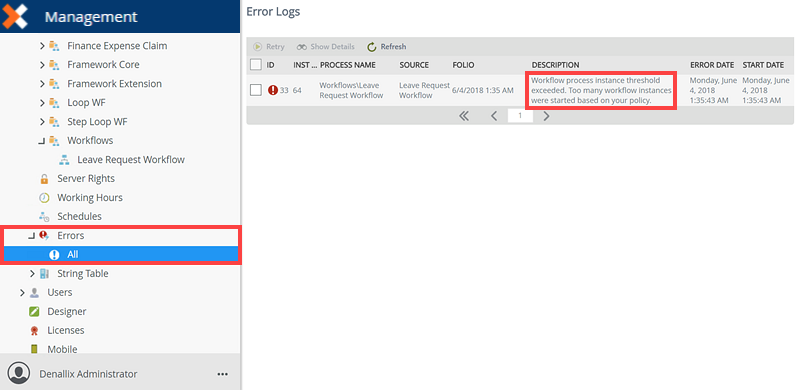Click the threshold exceeded error description

[x=601, y=90]
